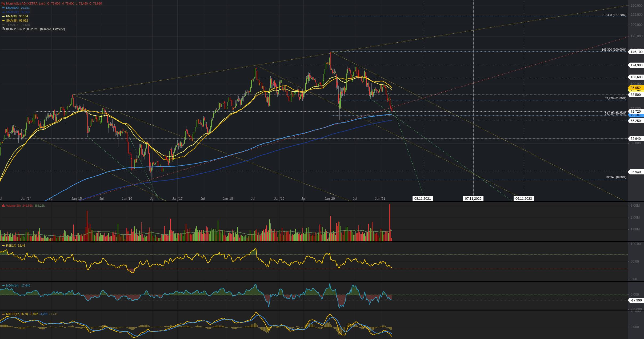Click the -17,990 momentum level tag

[636, 300]
